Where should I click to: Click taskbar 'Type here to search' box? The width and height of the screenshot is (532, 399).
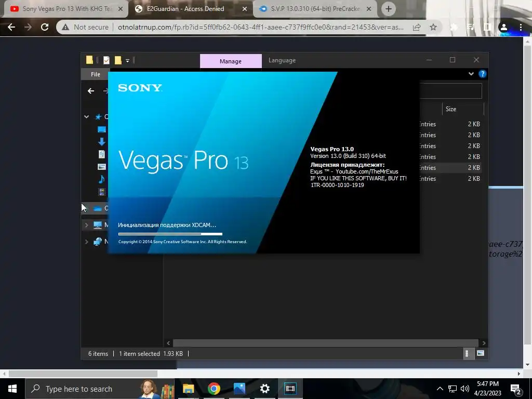click(100, 389)
